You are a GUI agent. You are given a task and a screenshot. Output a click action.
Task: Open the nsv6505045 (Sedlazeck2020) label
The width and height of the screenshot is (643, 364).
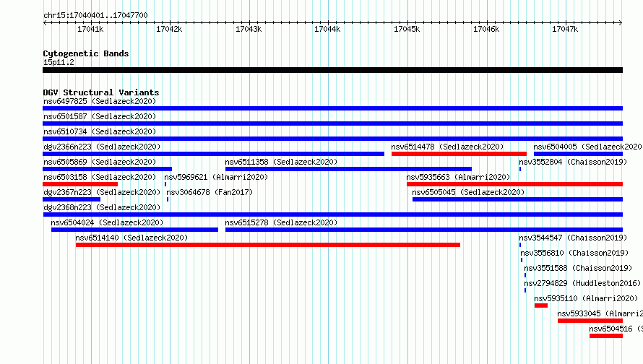click(x=468, y=192)
